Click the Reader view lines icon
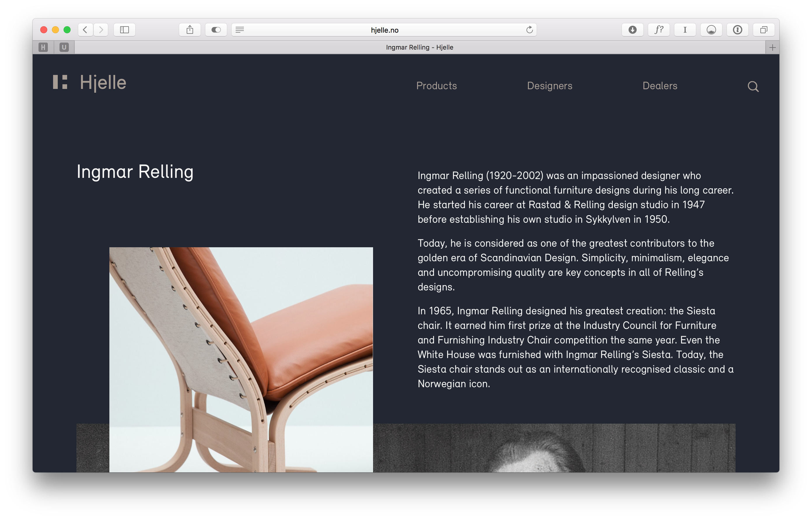 [240, 30]
